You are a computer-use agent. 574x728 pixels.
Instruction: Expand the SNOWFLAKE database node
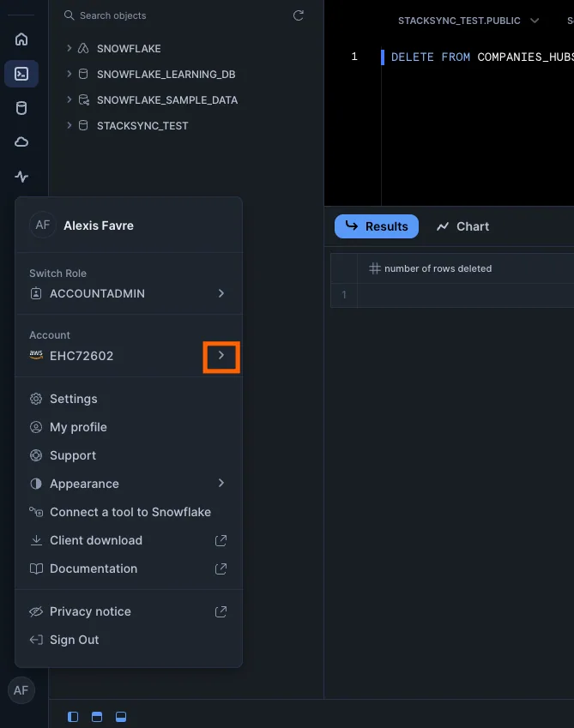[69, 48]
